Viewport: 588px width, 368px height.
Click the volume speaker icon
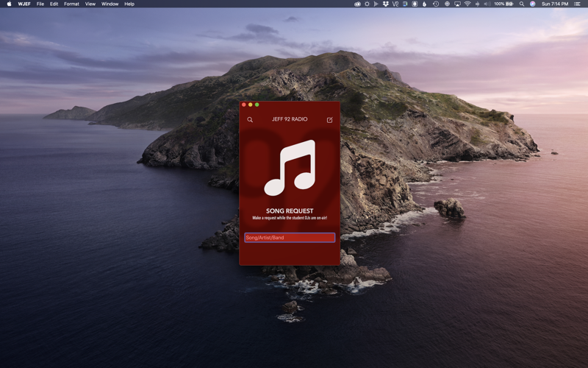point(487,4)
